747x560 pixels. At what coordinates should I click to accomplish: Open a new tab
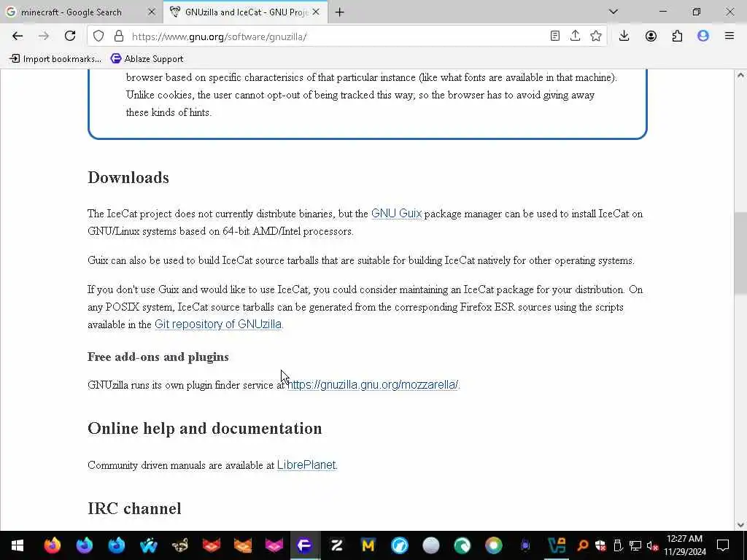[339, 12]
